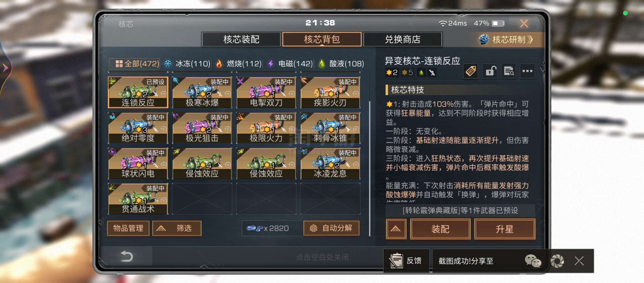The width and height of the screenshot is (644, 283).
Task: Switch to 兑换商店 tab
Action: click(x=403, y=40)
